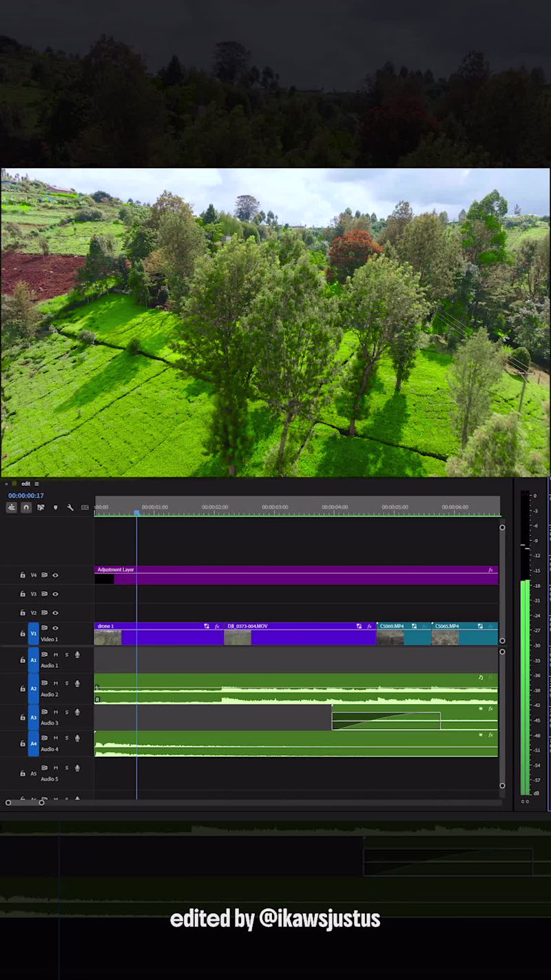Toggle A3 track targeting button
This screenshot has height=980, width=551.
pyautogui.click(x=33, y=717)
